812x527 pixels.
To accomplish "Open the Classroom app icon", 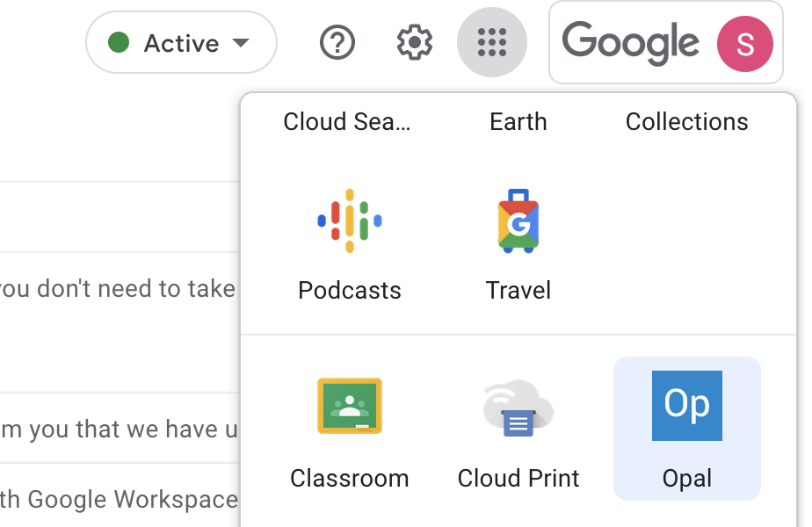I will pyautogui.click(x=350, y=406).
